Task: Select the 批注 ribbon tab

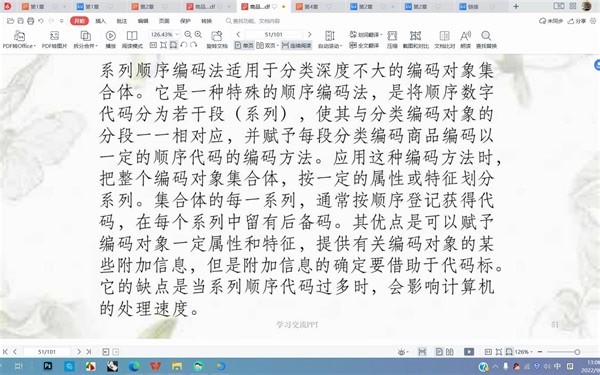Action: coord(122,21)
